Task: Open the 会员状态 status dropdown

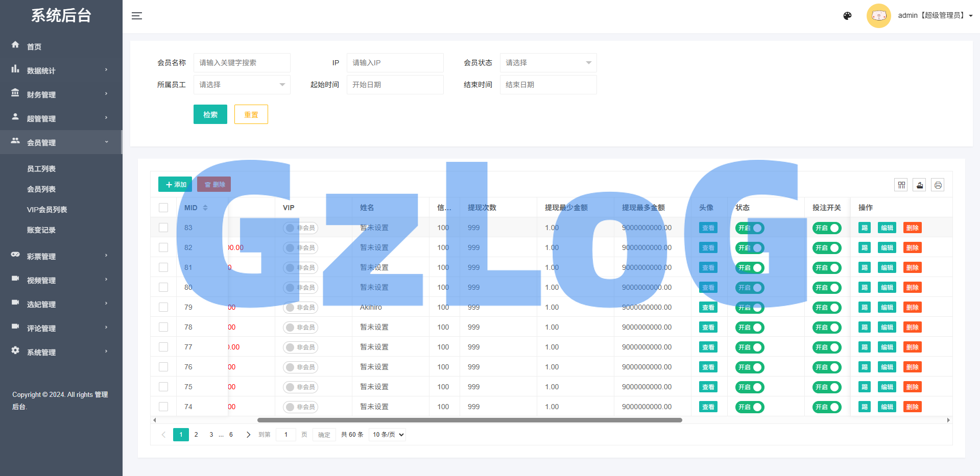Action: [548, 62]
